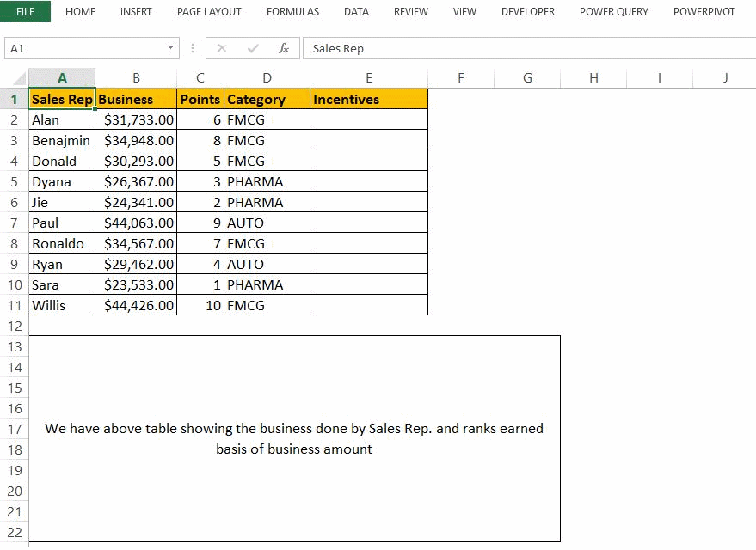
Task: Switch to the POWER QUERY tab
Action: point(613,11)
